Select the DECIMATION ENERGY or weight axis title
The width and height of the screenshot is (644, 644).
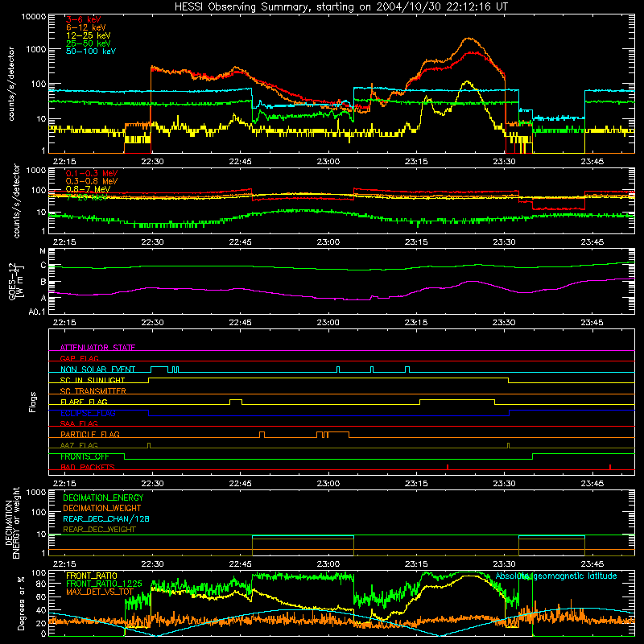tap(12, 523)
